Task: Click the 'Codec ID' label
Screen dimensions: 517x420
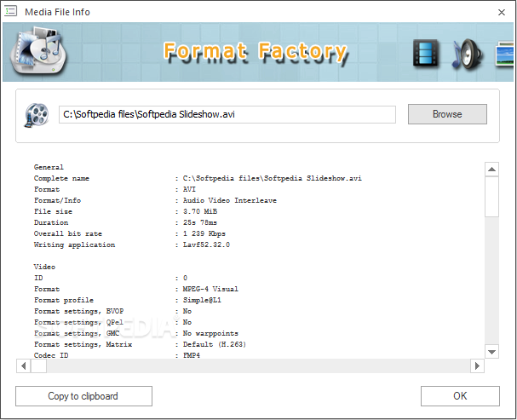Action: pos(51,355)
